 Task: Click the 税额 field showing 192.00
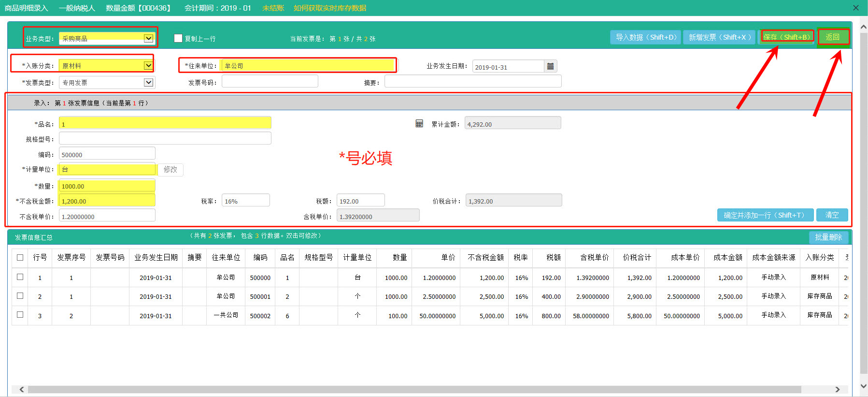coord(361,200)
